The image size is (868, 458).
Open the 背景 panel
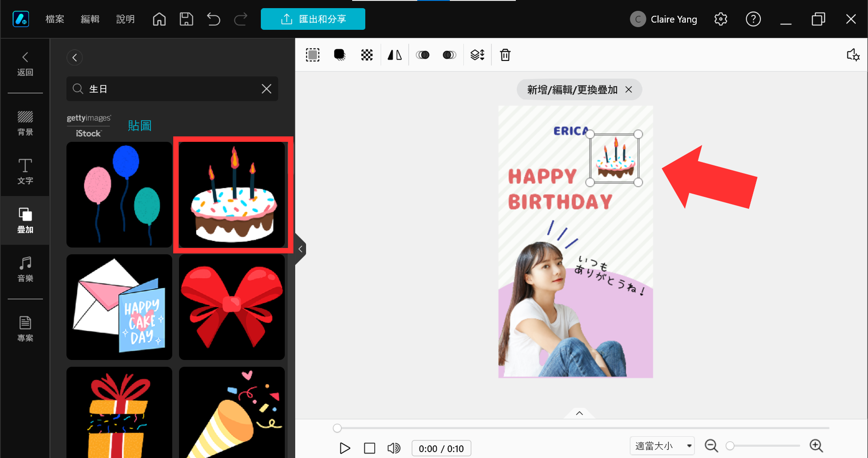click(25, 123)
